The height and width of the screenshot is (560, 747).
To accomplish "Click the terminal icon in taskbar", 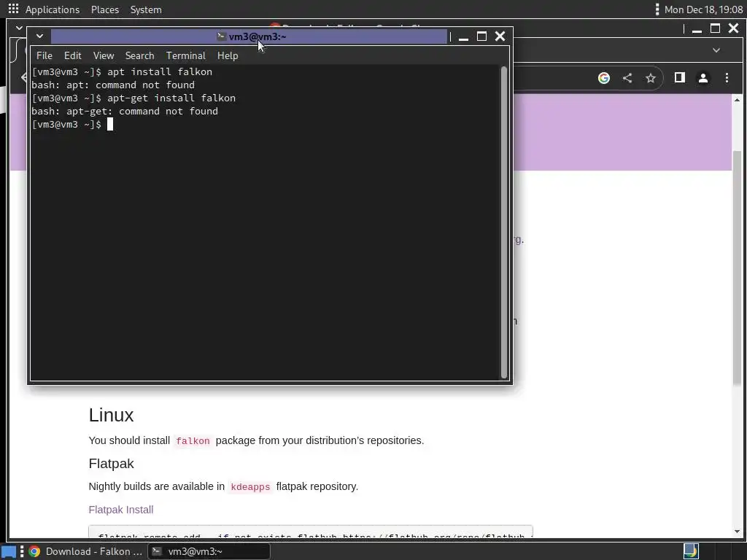I will click(157, 551).
